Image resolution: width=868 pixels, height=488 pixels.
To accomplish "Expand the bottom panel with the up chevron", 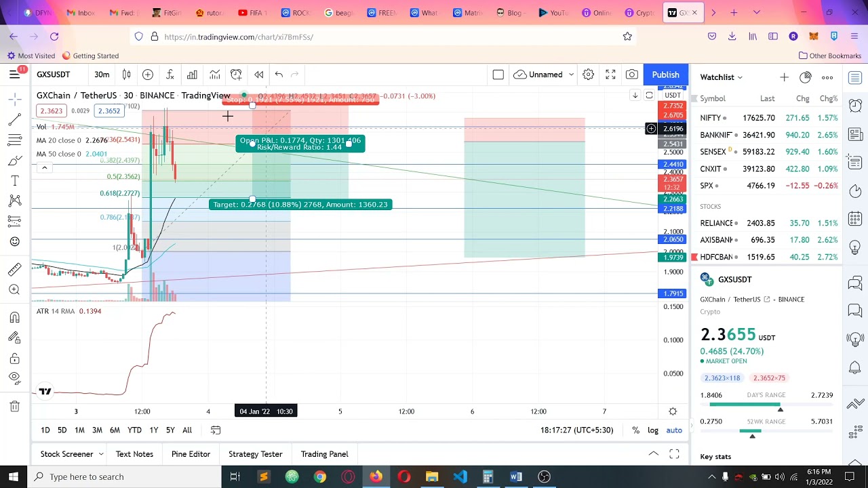I will coord(653,454).
